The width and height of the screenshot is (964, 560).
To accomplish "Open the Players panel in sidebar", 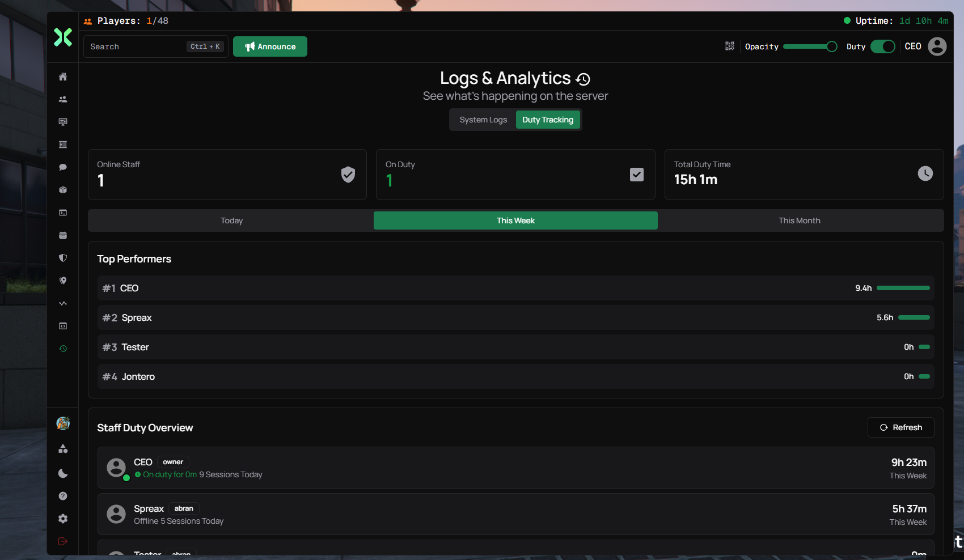I will tap(62, 99).
